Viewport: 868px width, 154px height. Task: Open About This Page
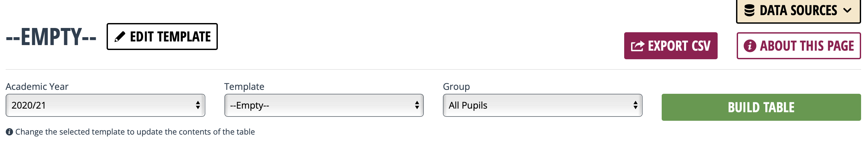(799, 46)
